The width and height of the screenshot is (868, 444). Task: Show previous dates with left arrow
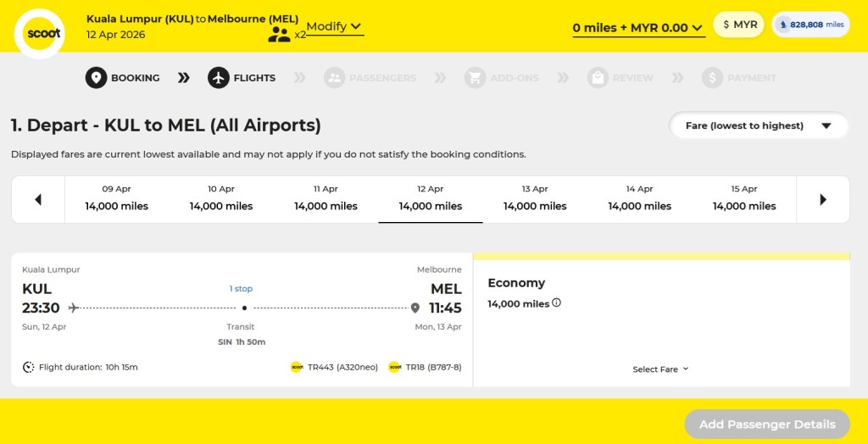pyautogui.click(x=38, y=200)
